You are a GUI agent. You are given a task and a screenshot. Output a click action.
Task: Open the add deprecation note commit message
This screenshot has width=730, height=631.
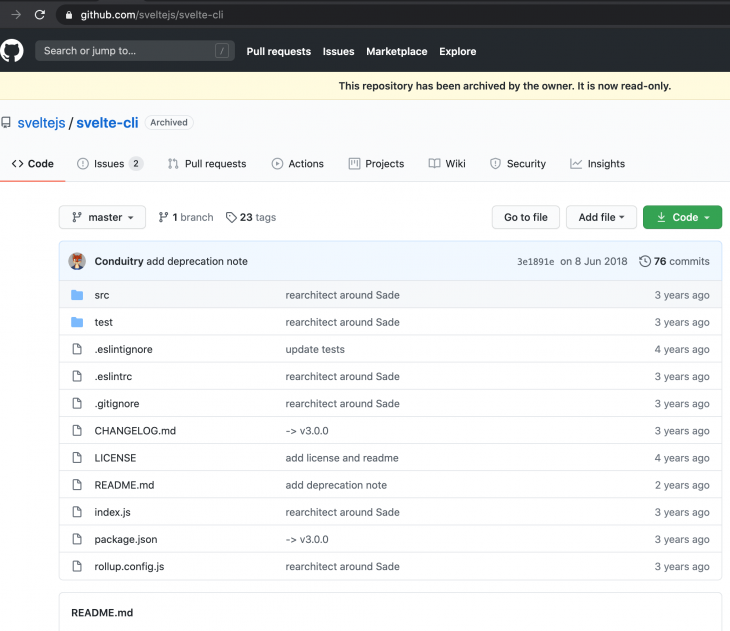click(197, 261)
